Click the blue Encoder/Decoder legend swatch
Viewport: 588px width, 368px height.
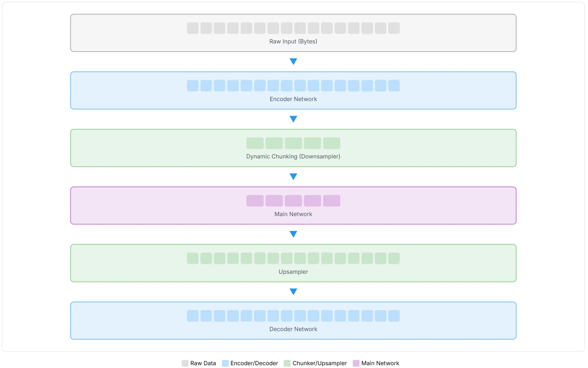[x=225, y=363]
